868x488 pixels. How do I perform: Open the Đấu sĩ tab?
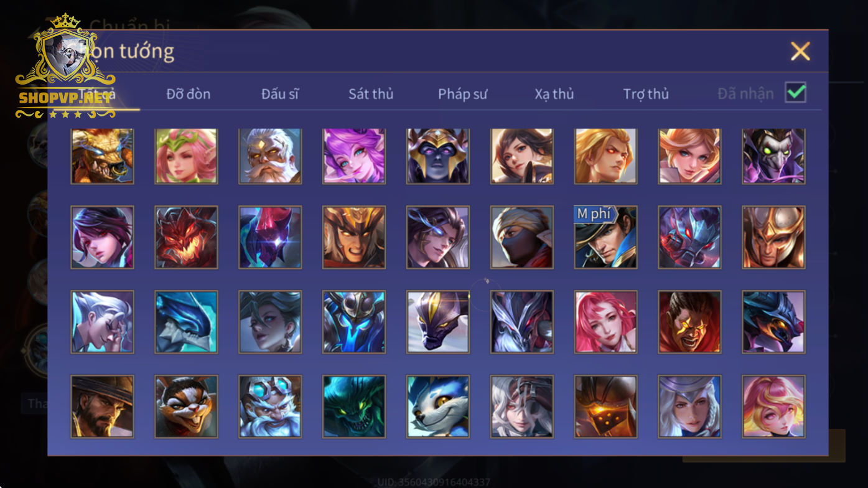pyautogui.click(x=280, y=94)
